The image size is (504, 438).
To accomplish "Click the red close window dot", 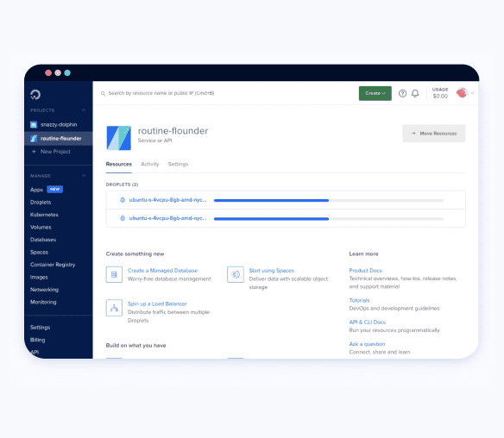I will tap(48, 73).
